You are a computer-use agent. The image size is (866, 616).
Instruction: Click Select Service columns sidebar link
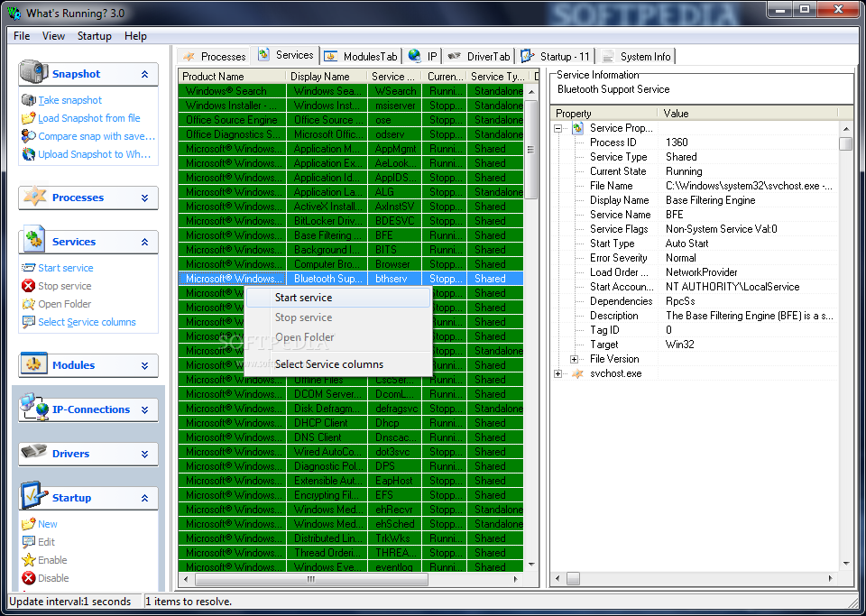point(87,322)
